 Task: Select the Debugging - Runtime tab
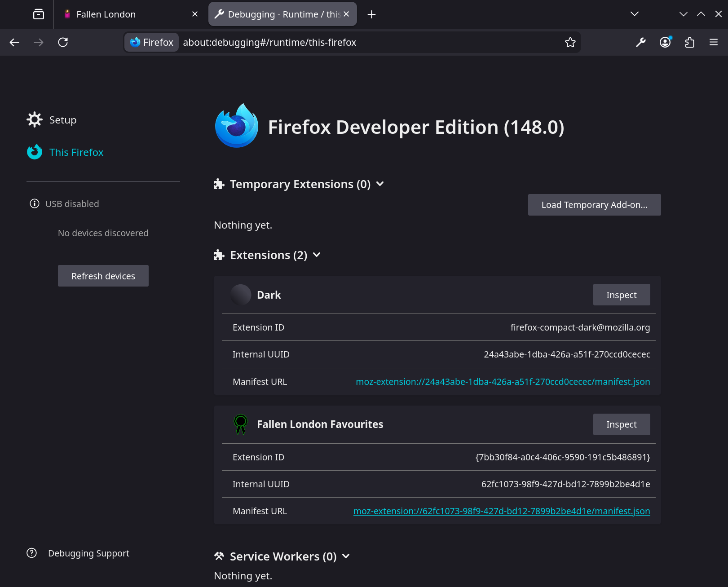(x=278, y=14)
